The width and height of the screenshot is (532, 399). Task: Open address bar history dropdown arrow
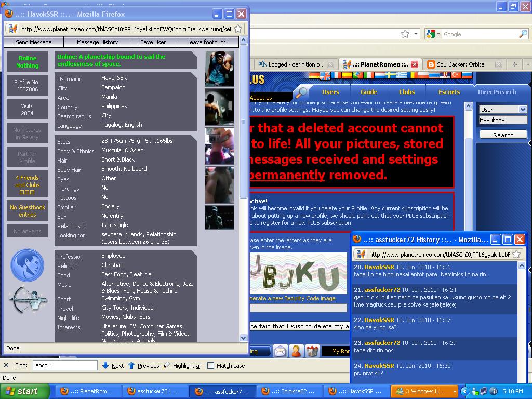pos(416,34)
